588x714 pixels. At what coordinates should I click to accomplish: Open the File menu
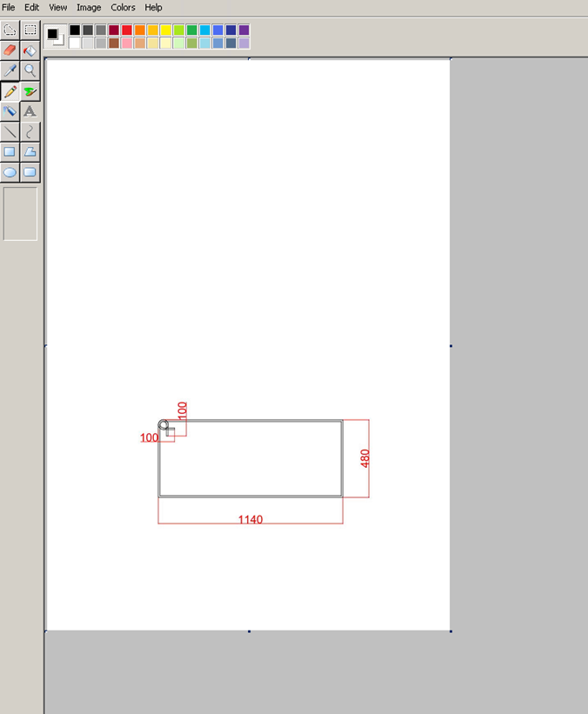pyautogui.click(x=8, y=7)
